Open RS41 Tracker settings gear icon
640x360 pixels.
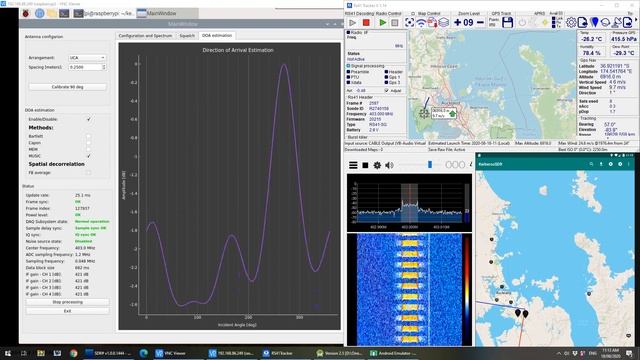(571, 22)
